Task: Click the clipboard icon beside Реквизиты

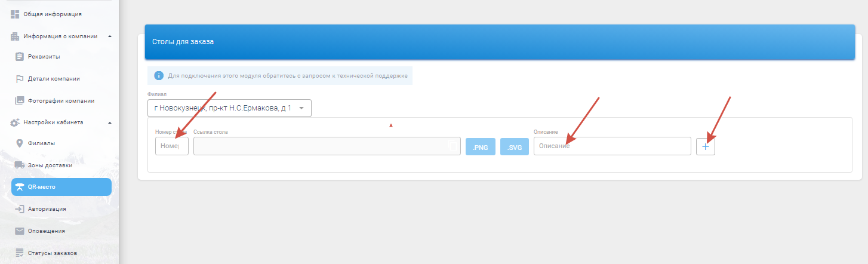Action: pos(20,57)
